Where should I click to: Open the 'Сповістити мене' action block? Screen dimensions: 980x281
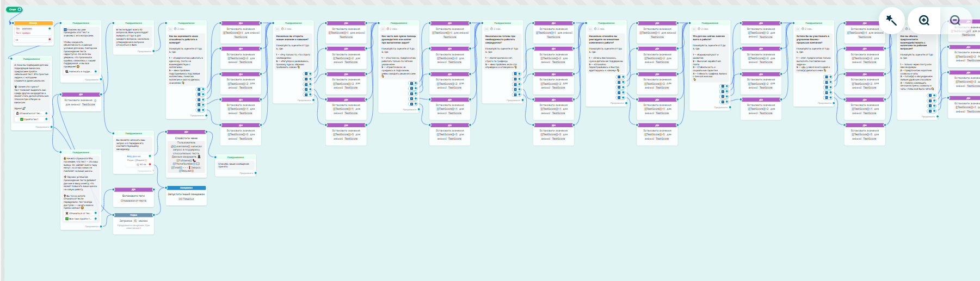click(x=186, y=138)
